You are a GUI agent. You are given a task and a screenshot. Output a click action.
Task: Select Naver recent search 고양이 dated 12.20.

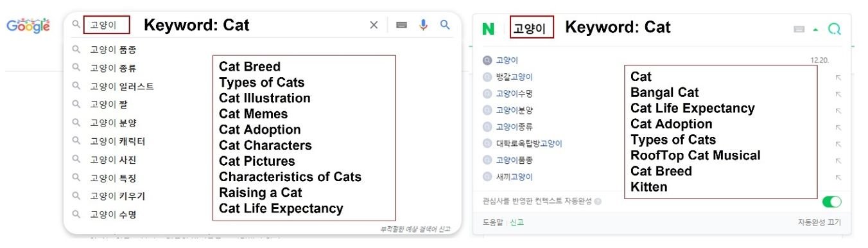[x=507, y=60]
